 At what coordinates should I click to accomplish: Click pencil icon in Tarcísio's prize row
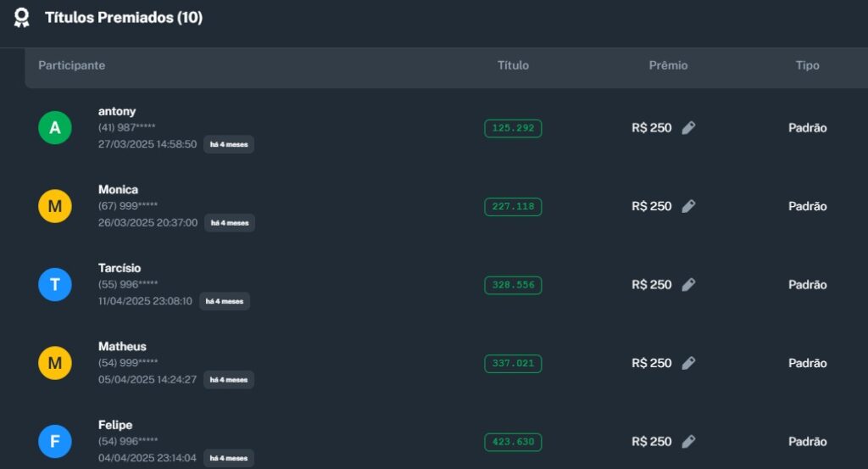[688, 285]
